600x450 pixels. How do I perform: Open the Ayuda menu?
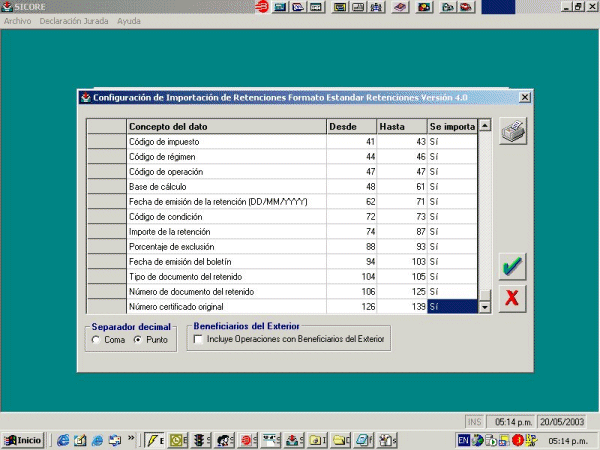click(129, 21)
